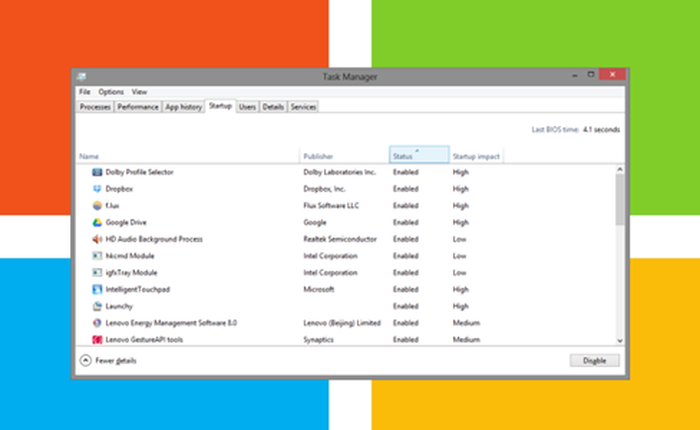Open the File menu
The width and height of the screenshot is (700, 430).
(85, 92)
